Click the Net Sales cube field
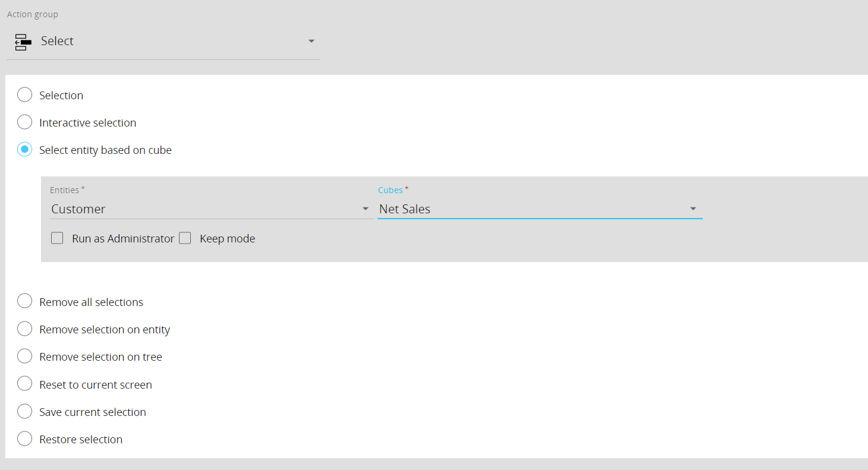 pyautogui.click(x=529, y=209)
